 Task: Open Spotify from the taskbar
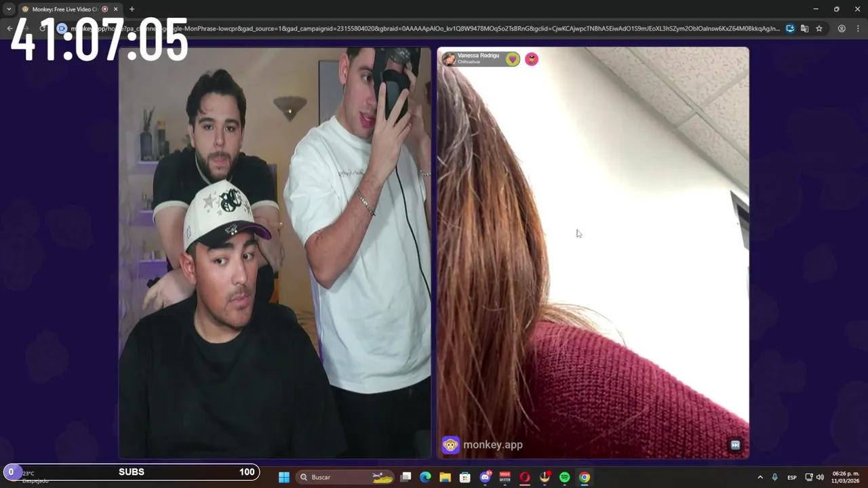click(x=564, y=477)
